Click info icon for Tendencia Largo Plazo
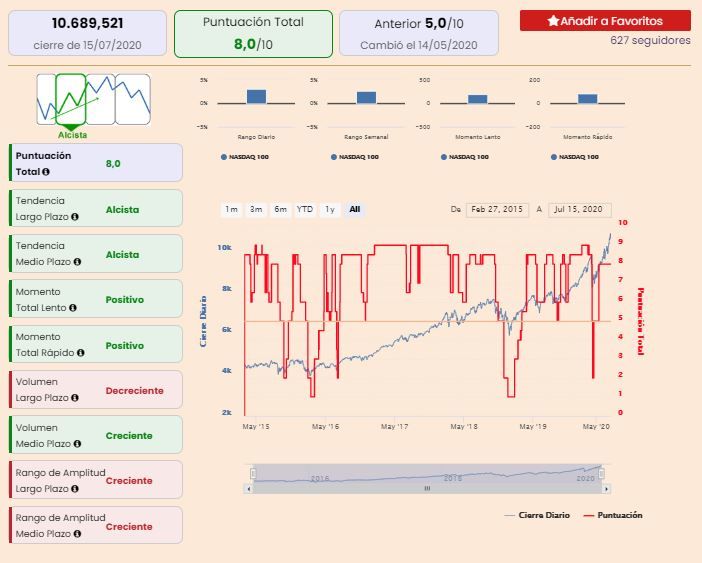The image size is (702, 563). (75, 217)
